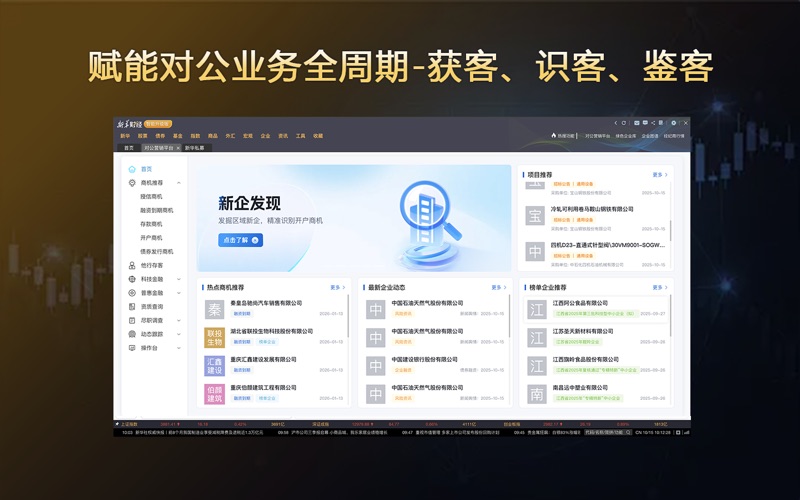This screenshot has width=800, height=500.
Task: Open the chat message icon
Action: (x=645, y=123)
